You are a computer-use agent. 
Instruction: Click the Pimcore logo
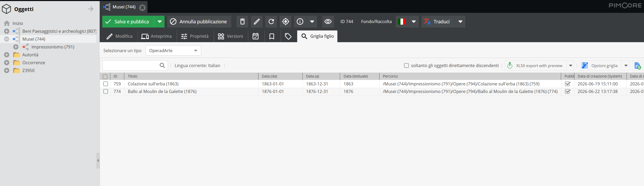click(x=625, y=6)
